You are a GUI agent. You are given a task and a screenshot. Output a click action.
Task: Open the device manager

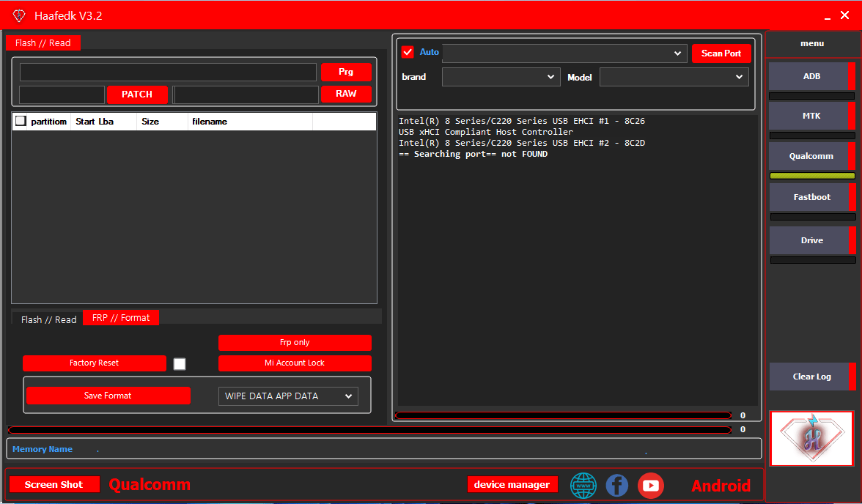click(x=512, y=484)
